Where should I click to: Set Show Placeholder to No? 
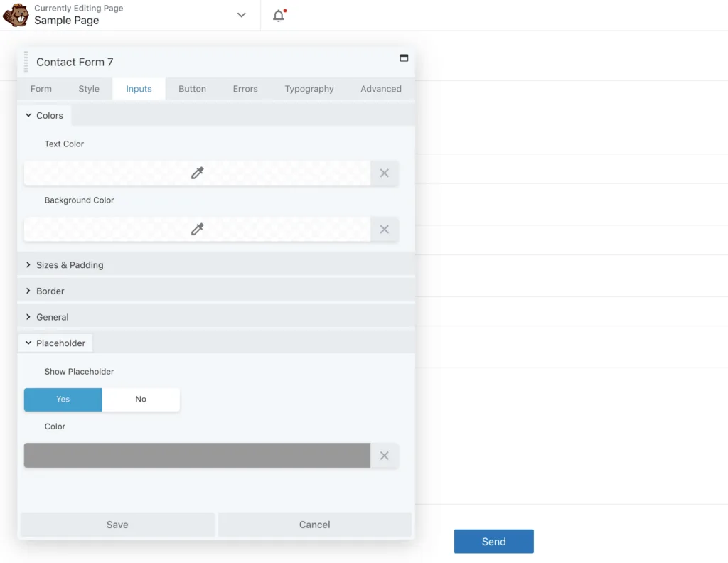click(x=141, y=400)
